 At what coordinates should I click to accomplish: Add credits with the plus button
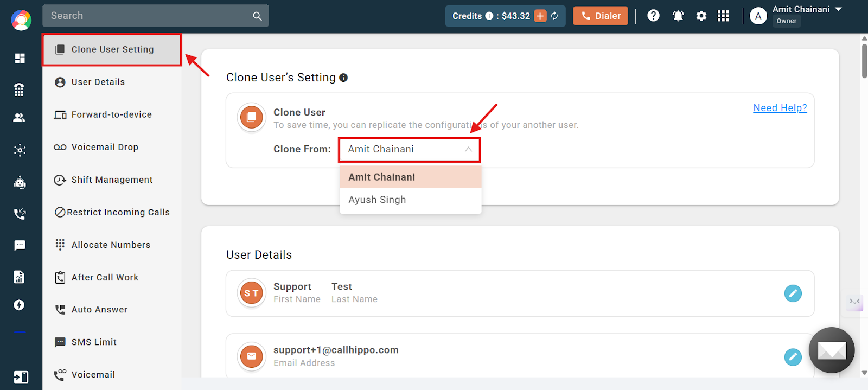click(x=540, y=16)
